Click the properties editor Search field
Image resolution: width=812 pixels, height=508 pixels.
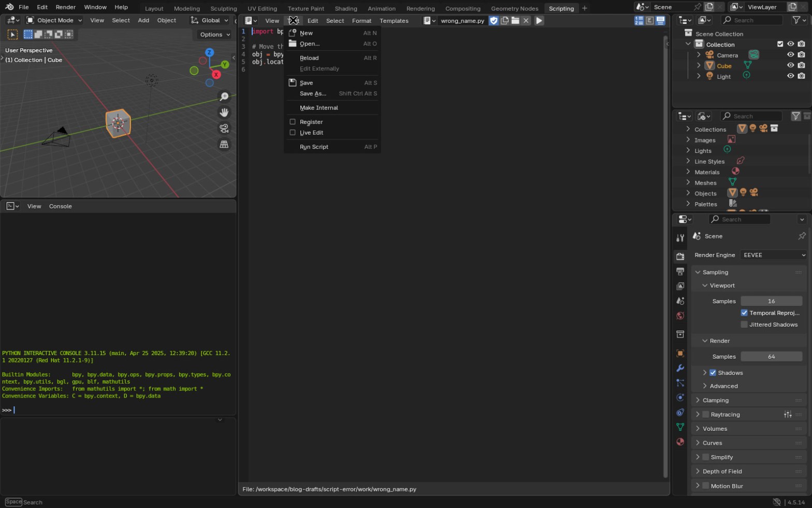click(x=740, y=219)
